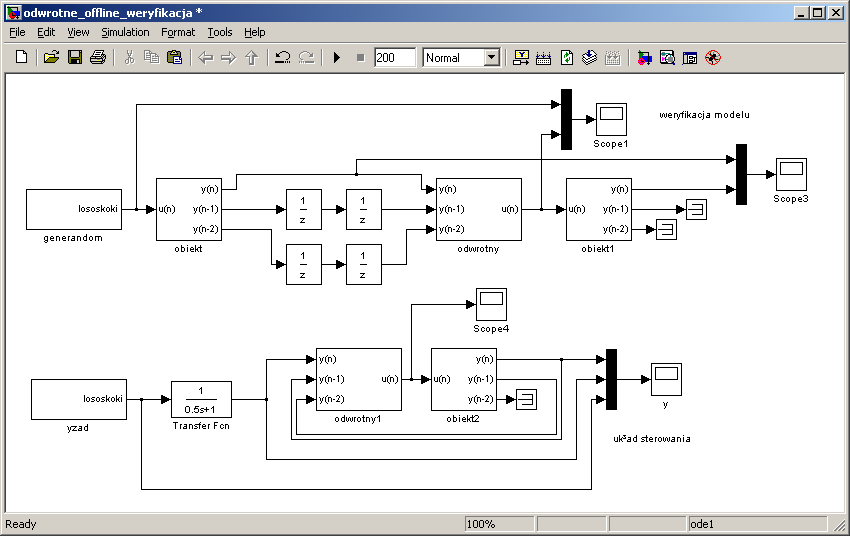Viewport: 850px width, 536px height.
Task: Click the Stop simulation square button
Action: tap(360, 58)
